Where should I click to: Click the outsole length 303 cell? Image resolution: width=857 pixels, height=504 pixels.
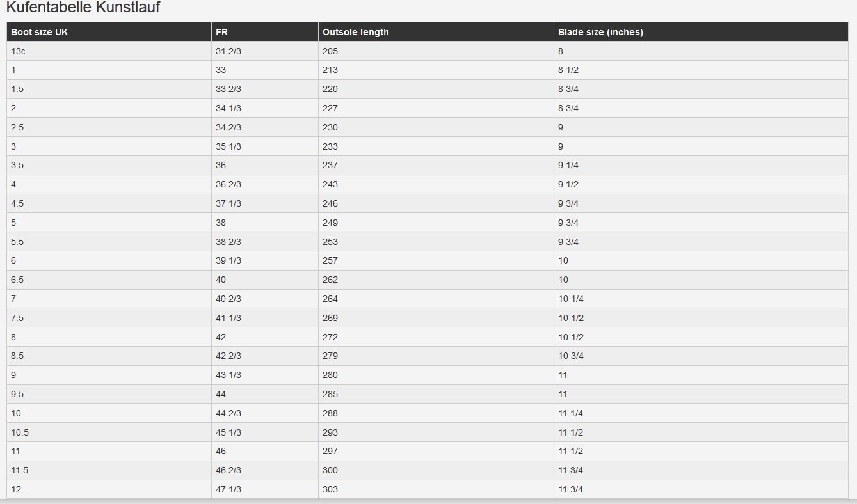(x=330, y=489)
